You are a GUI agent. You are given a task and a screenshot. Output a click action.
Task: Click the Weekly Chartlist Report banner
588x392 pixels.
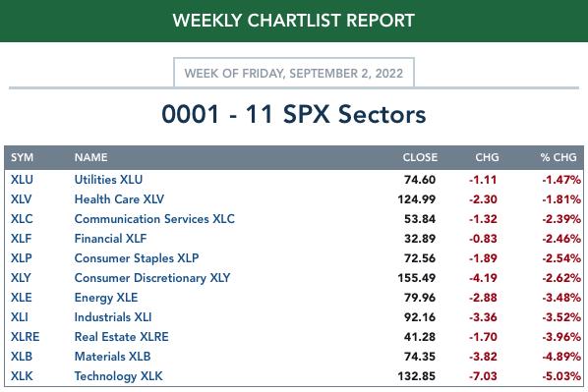(294, 21)
